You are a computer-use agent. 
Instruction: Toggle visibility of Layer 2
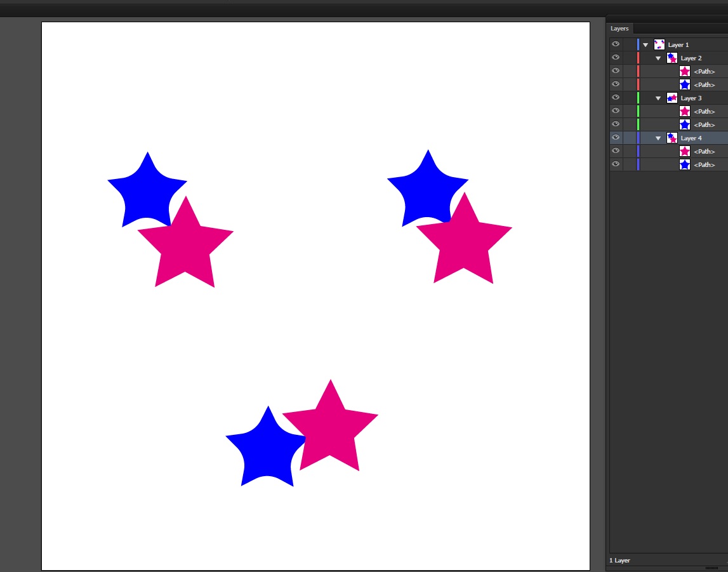point(616,58)
